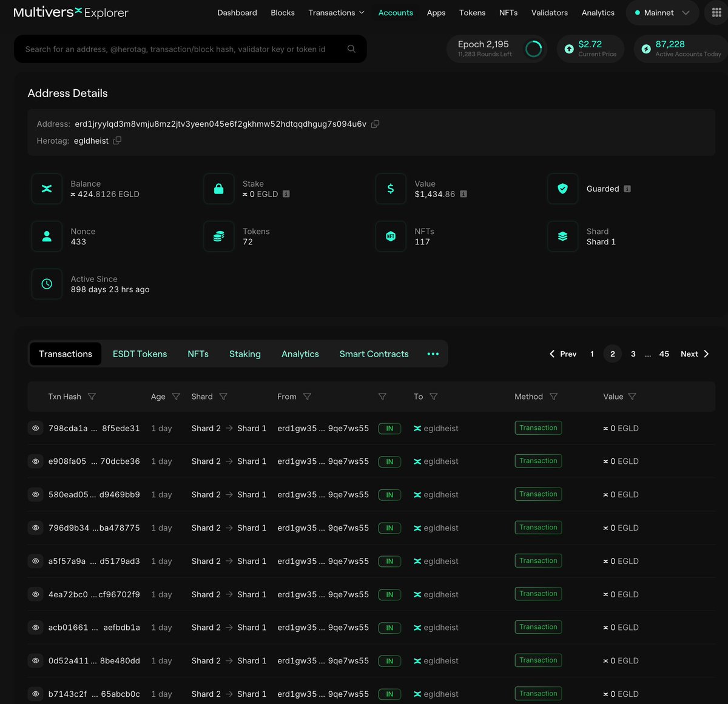Toggle eye preview for transaction 4ea72bc0
The height and width of the screenshot is (704, 728).
36,594
